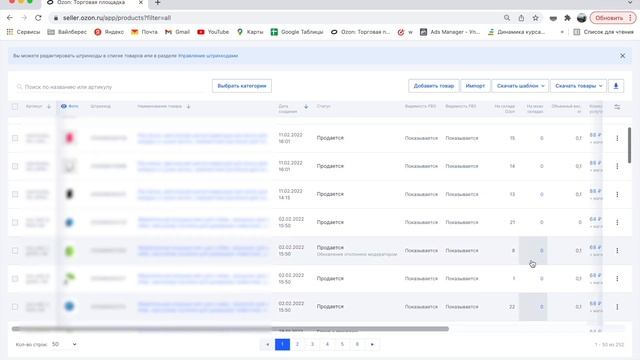Dismiss the blue barcode info banner
Screen dimensions: 640x360
[622, 56]
